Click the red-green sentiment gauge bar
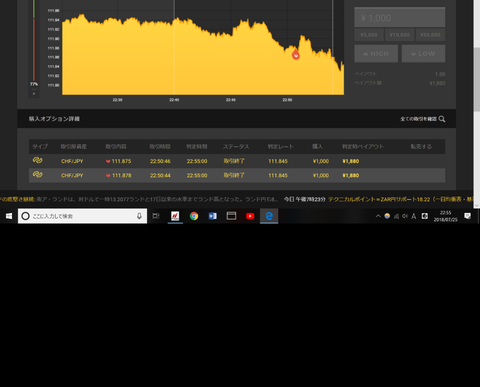This screenshot has height=387, width=480. (x=34, y=40)
